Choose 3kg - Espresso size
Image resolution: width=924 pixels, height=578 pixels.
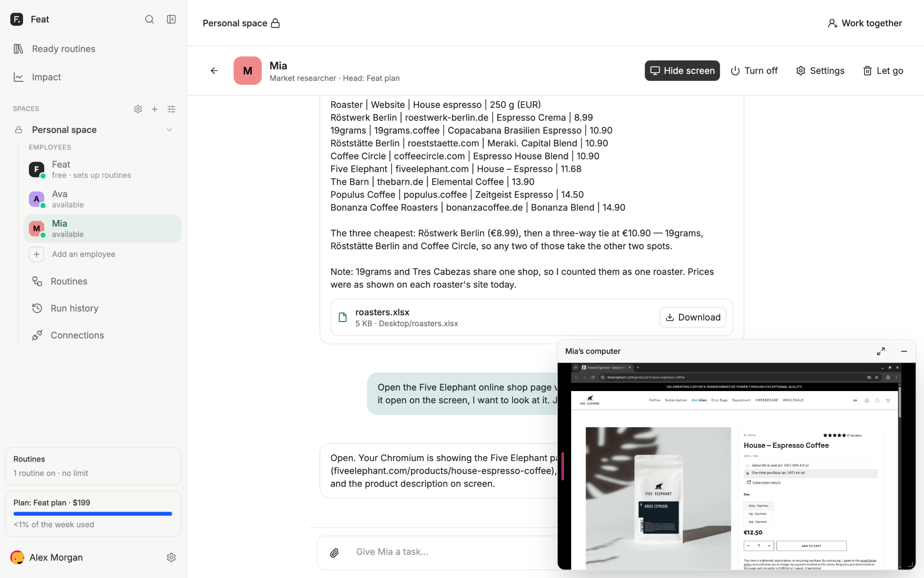pyautogui.click(x=758, y=522)
